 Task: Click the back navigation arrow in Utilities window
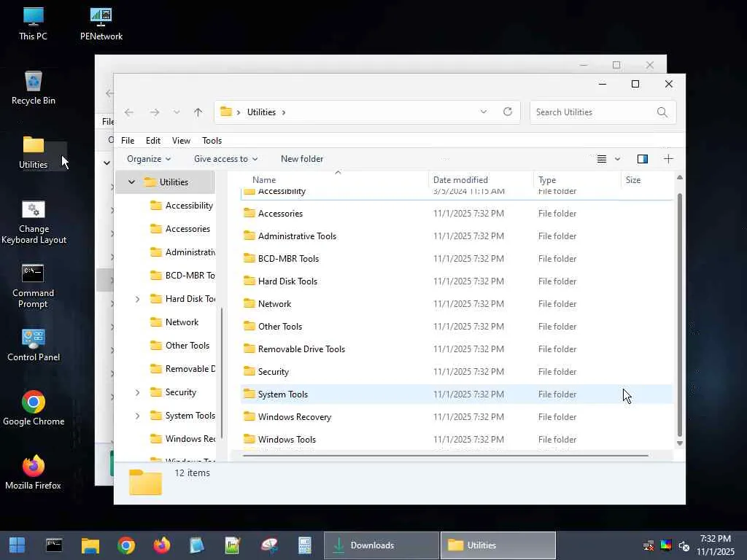click(x=128, y=112)
